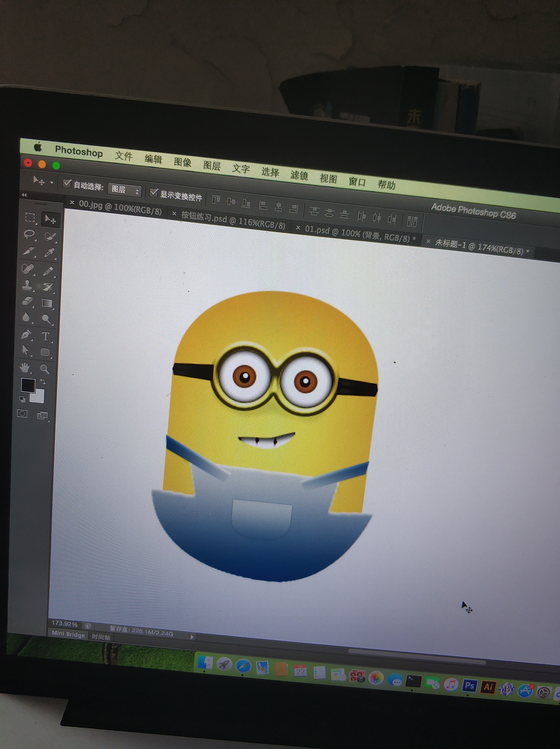
Task: Select the Eyedropper tool
Action: coord(49,253)
